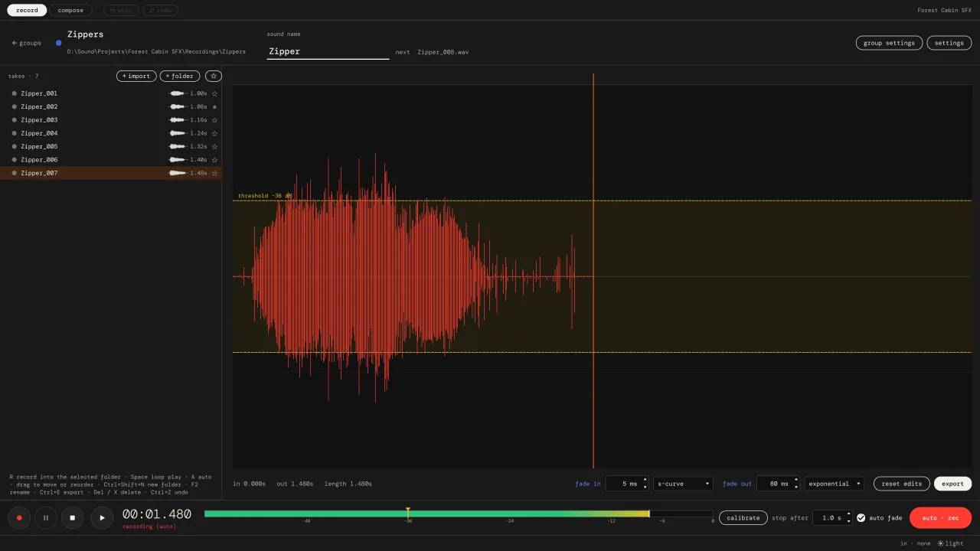The width and height of the screenshot is (980, 551).
Task: Switch to the record tab
Action: click(x=27, y=10)
